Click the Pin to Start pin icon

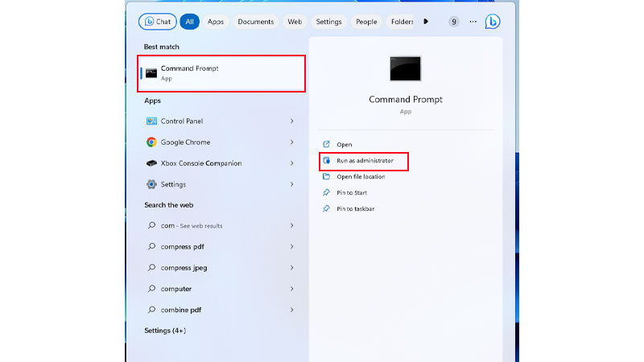(x=326, y=192)
